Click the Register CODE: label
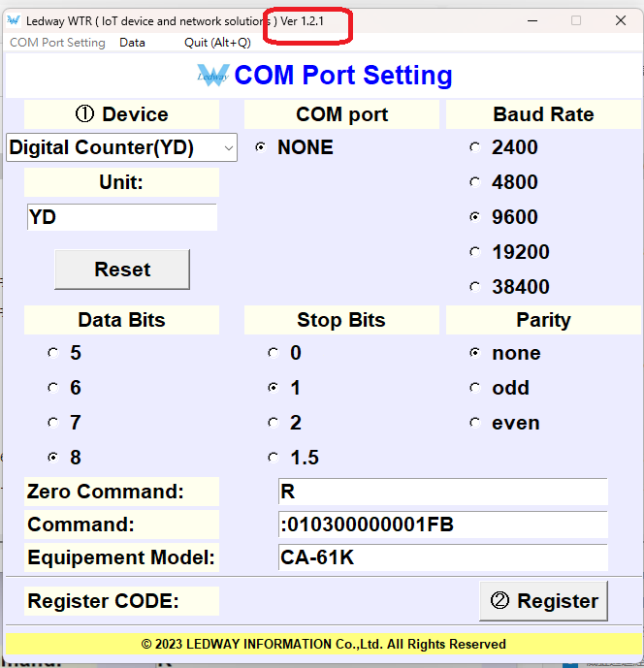644x668 pixels. click(122, 601)
